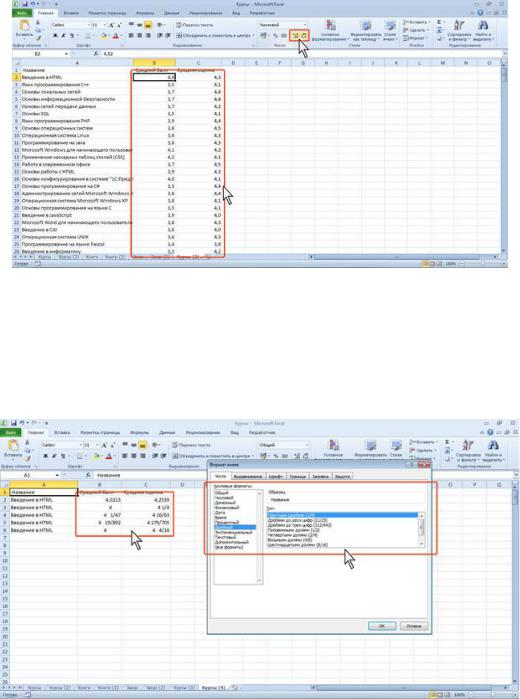Click Find & Select in window behind Format Cells dialog

point(492,450)
